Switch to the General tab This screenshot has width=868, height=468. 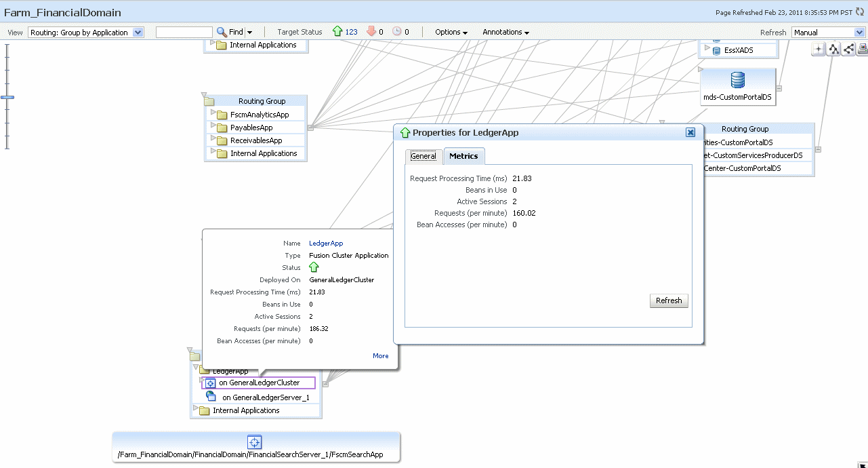click(423, 157)
